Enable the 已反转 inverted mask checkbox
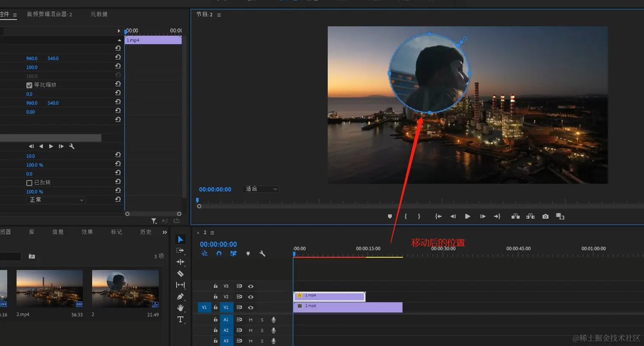The image size is (644, 346). 29,183
